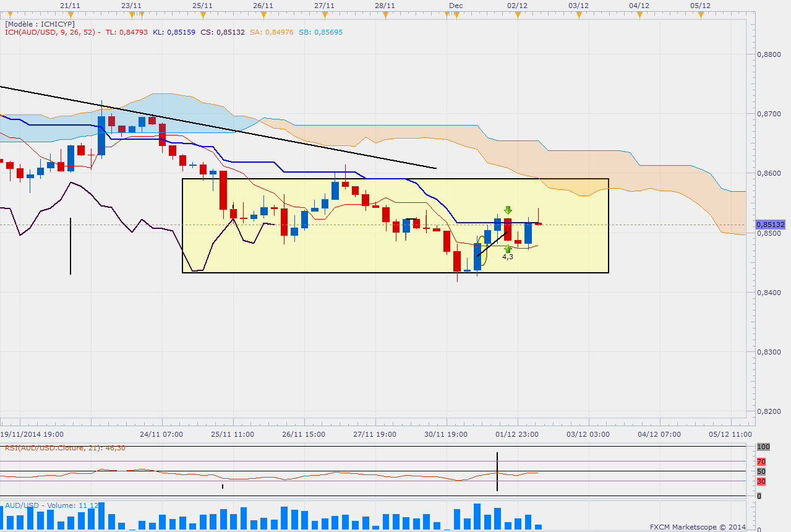This screenshot has height=532, width=791.
Task: Select the orange marker under 26/11
Action: 263,14
